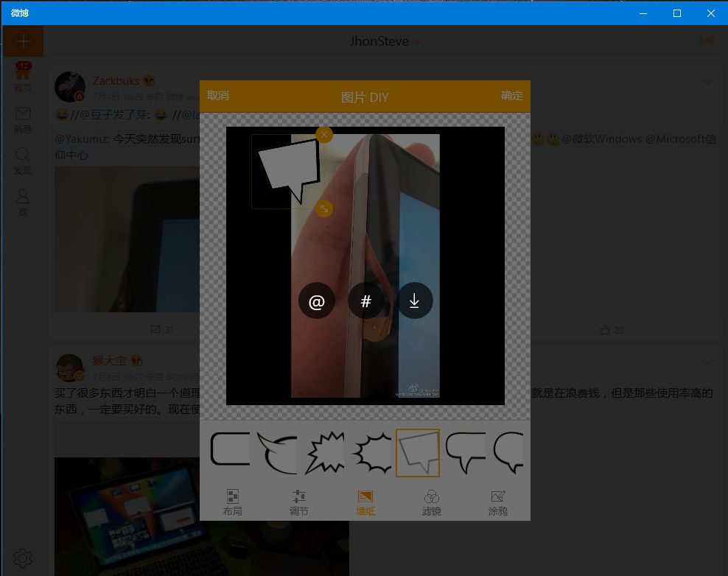Click the download arrow sticker icon
This screenshot has height=576, width=728.
coord(415,301)
